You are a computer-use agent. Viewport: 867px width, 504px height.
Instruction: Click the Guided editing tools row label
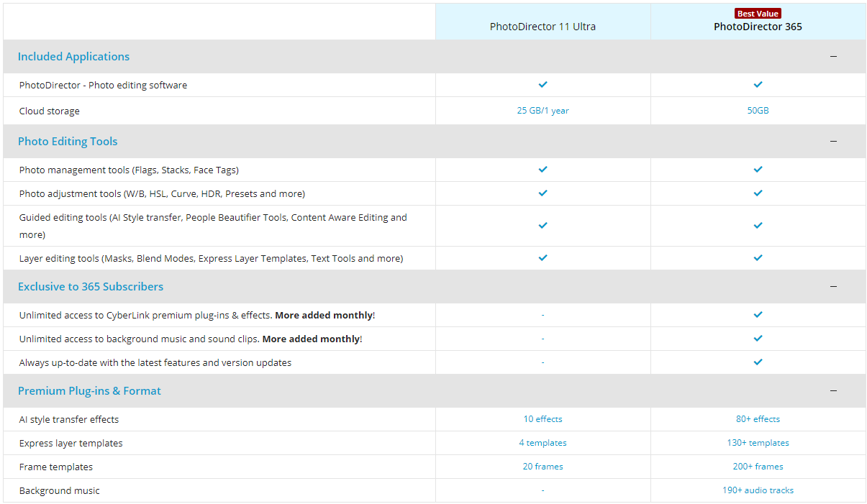click(213, 226)
